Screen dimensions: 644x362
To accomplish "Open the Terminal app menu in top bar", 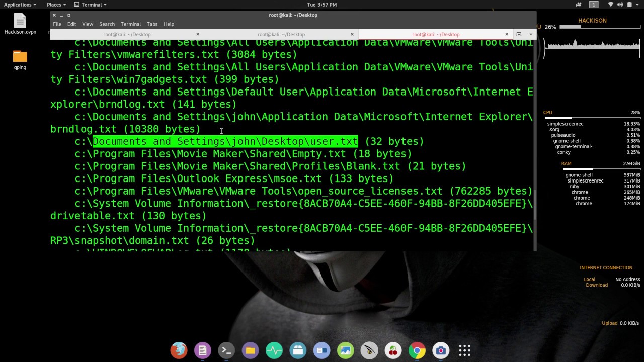I will (x=91, y=5).
